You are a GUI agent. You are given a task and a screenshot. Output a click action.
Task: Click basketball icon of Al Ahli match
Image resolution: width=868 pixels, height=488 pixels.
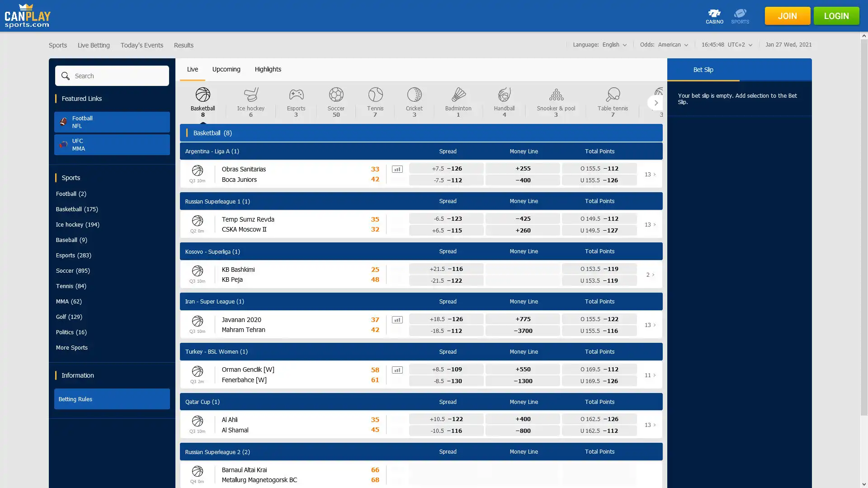coord(197,421)
